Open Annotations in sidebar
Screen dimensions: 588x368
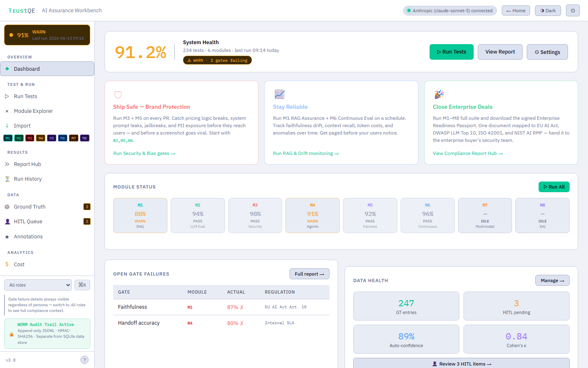coord(47,236)
